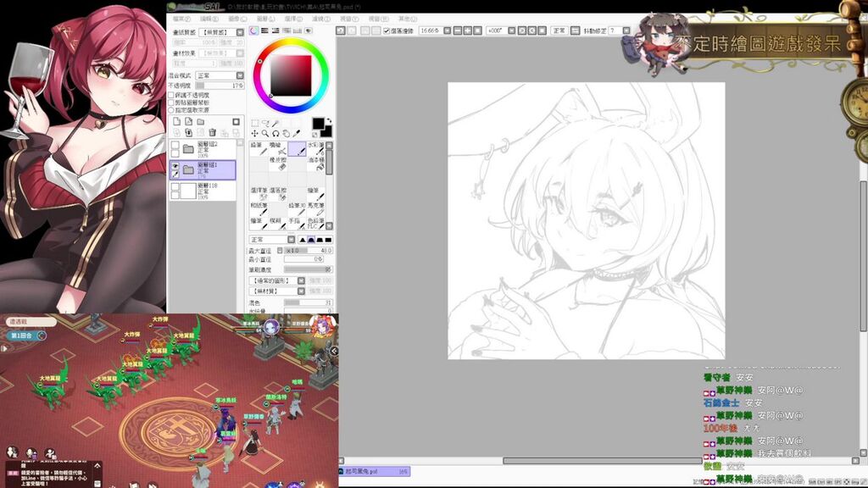The image size is (868, 488).
Task: Open the 抖動修正 stabilizer dropdown
Action: click(x=626, y=31)
